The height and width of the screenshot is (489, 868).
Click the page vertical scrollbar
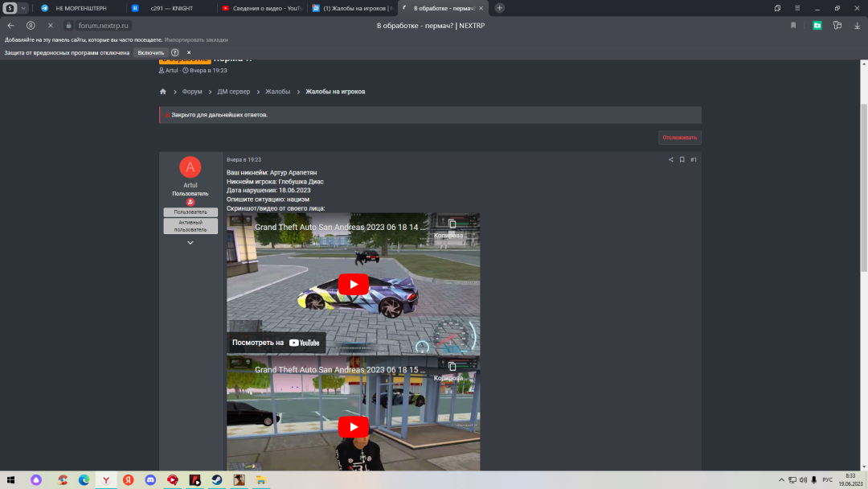[x=863, y=187]
